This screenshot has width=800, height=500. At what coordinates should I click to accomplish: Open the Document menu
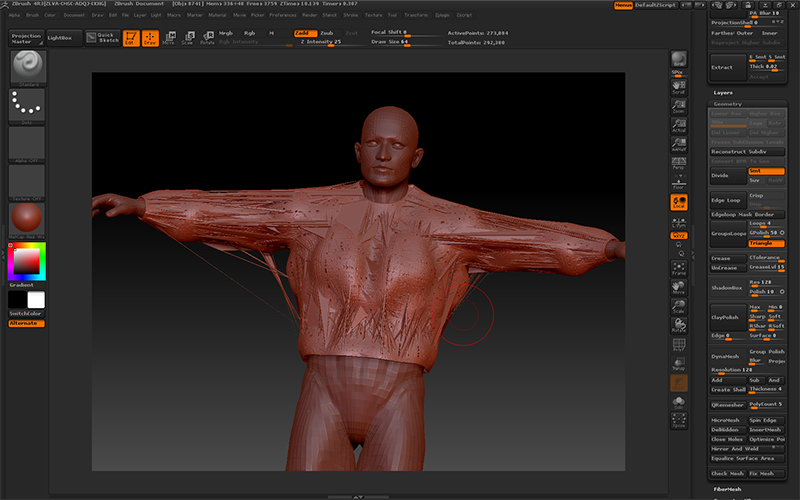pyautogui.click(x=74, y=15)
